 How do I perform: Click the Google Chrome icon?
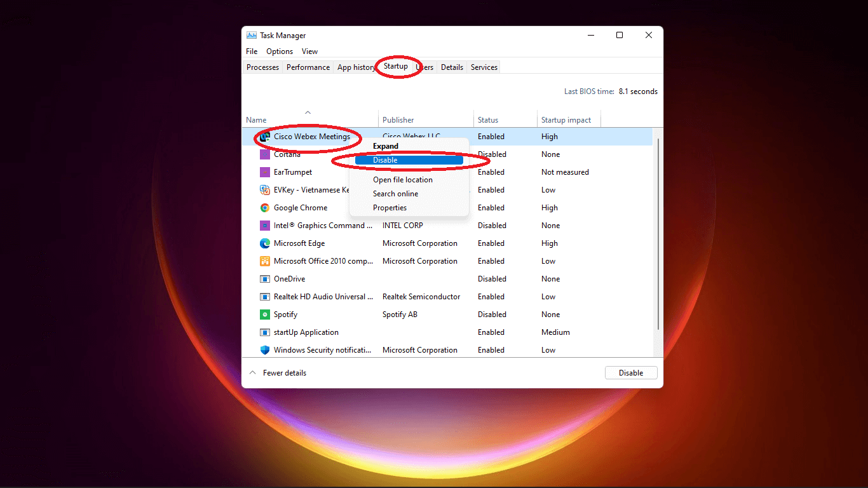click(x=265, y=208)
